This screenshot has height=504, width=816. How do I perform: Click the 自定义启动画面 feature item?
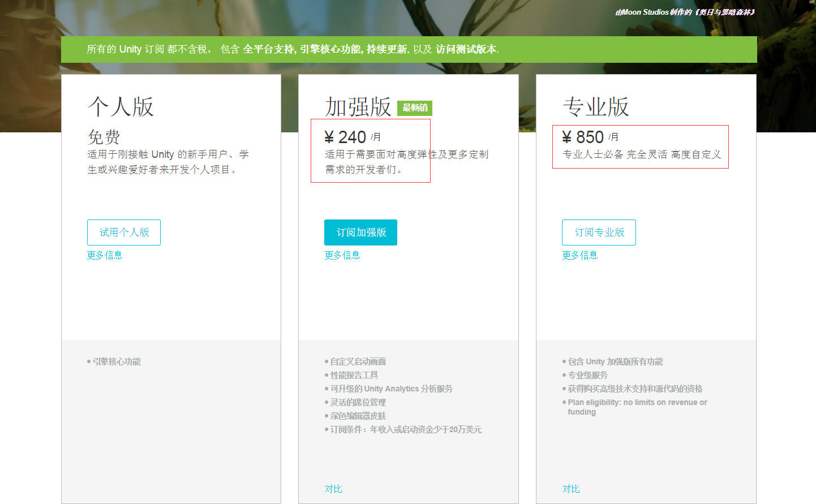coord(355,361)
